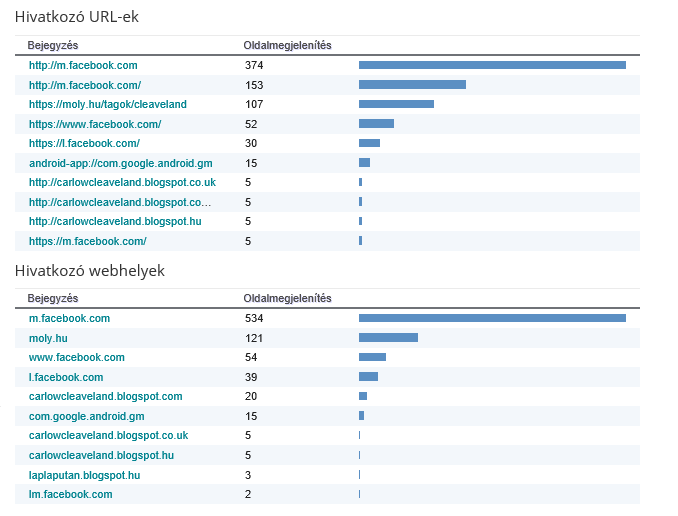
Task: Select the 107 pageview count
Action: point(254,104)
